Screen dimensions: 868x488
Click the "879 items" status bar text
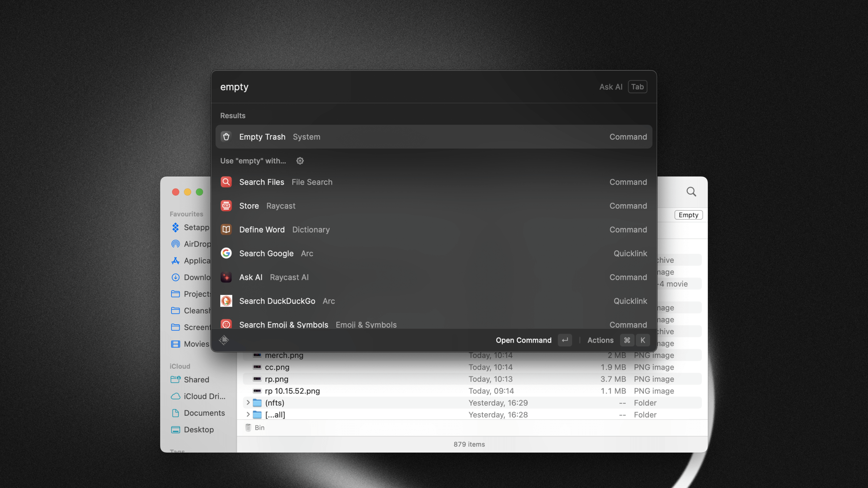[469, 444]
